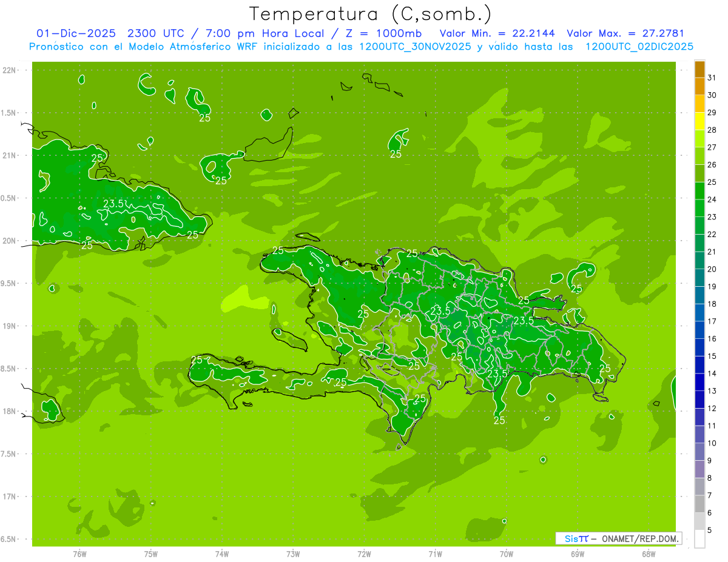
Task: Click the '73W' longitude axis label
Action: coord(293,554)
